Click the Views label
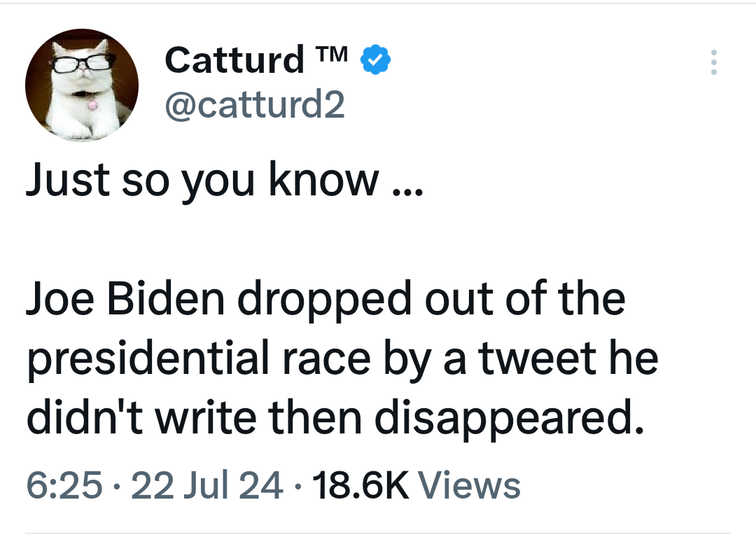This screenshot has width=756, height=535. tap(469, 485)
